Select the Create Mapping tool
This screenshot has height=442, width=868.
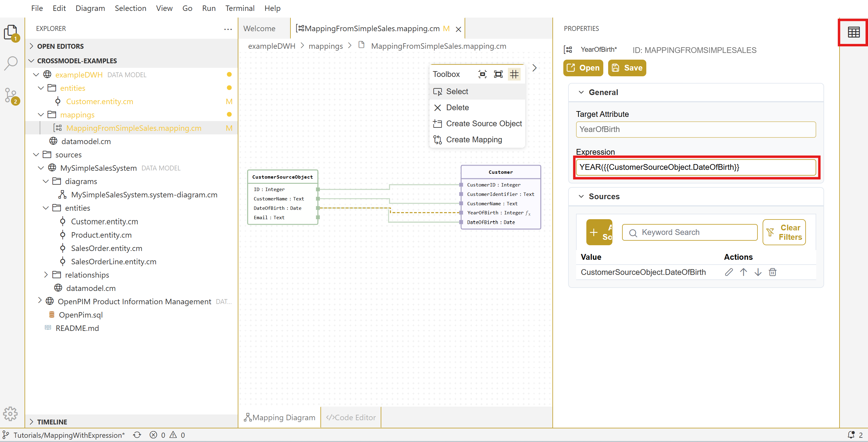click(x=473, y=140)
